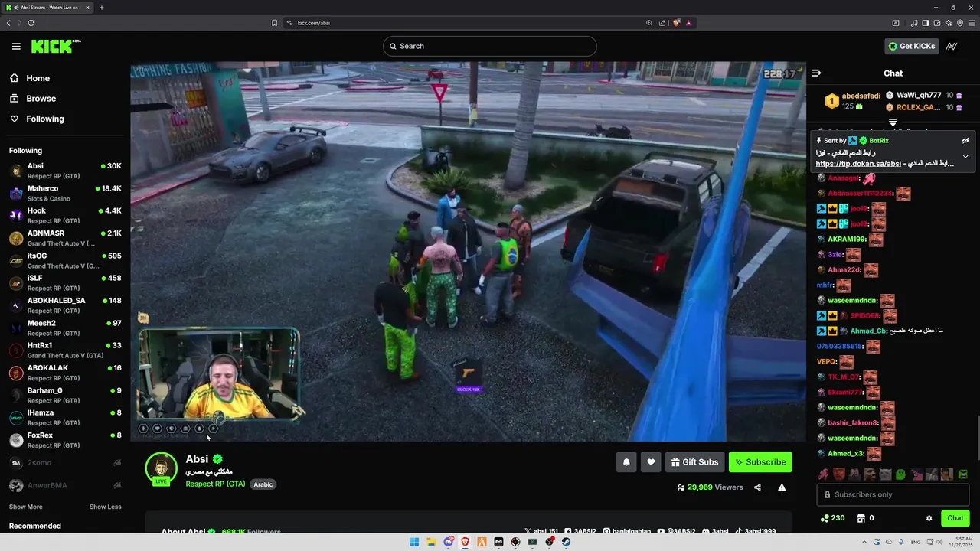Open File Explorer on taskbar

click(431, 542)
